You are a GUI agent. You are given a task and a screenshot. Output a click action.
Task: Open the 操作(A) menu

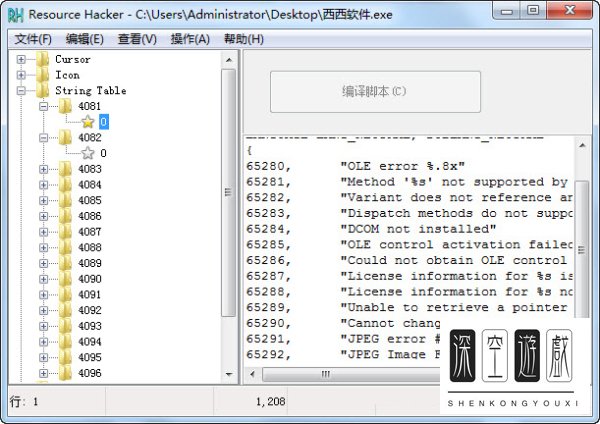pyautogui.click(x=190, y=39)
